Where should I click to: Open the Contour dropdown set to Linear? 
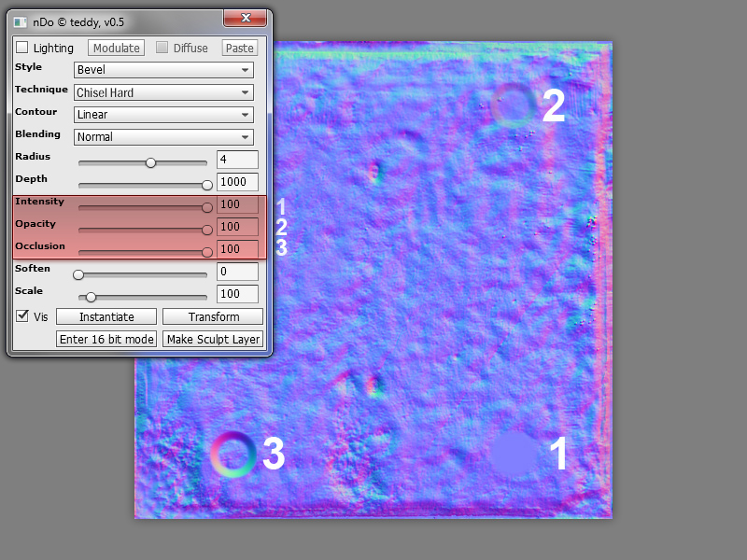click(x=163, y=115)
